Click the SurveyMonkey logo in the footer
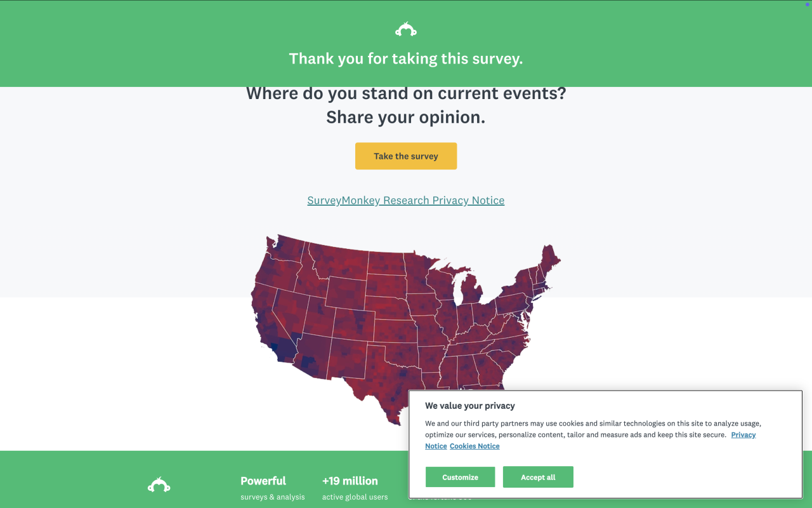Viewport: 812px width, 508px height. (159, 485)
